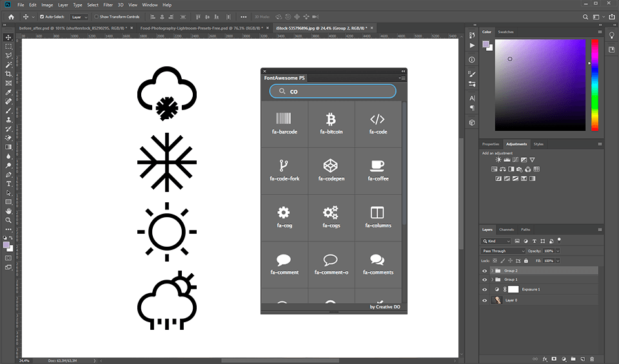Insert the fa-bitcoin icon
This screenshot has width=619, height=364.
331,124
